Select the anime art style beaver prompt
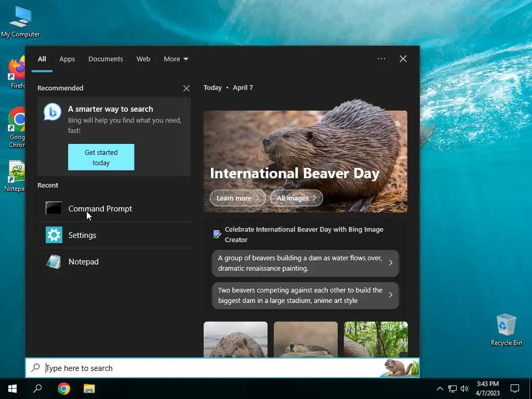Image resolution: width=532 pixels, height=399 pixels. pyautogui.click(x=305, y=295)
